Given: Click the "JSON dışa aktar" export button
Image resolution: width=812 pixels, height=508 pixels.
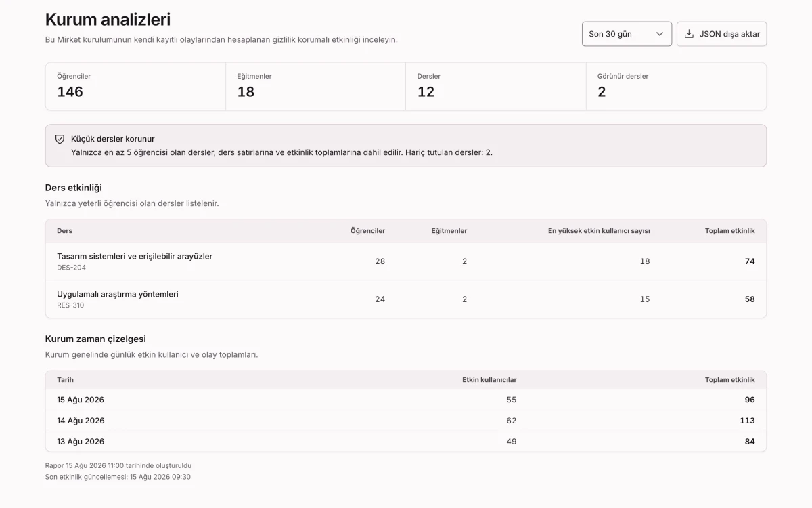Looking at the screenshot, I should pos(721,34).
